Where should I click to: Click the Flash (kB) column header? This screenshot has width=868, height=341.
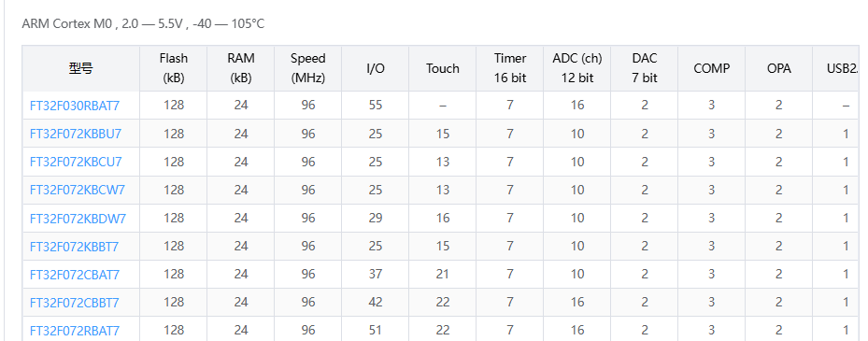coord(174,68)
